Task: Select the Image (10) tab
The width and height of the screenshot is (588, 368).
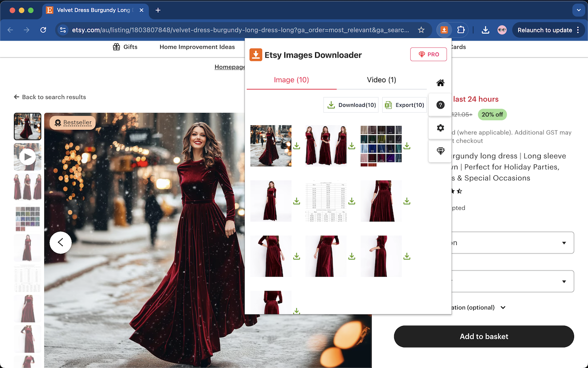Action: tap(291, 80)
